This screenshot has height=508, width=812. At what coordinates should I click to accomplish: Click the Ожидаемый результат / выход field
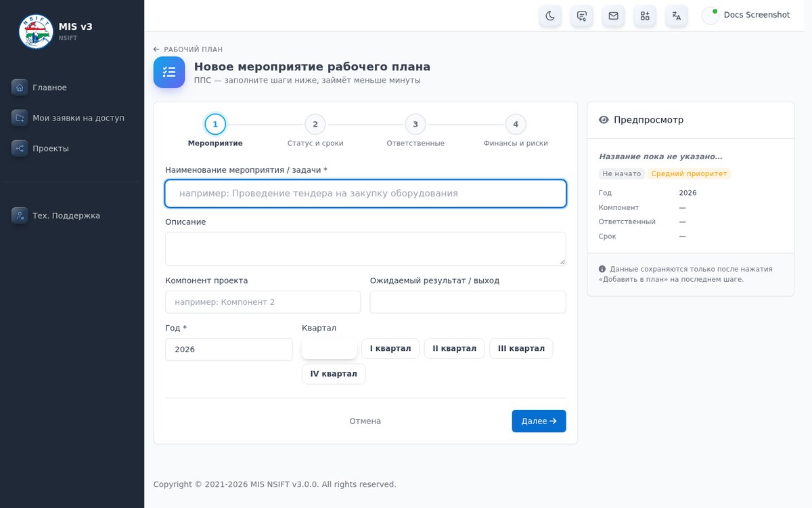click(468, 302)
